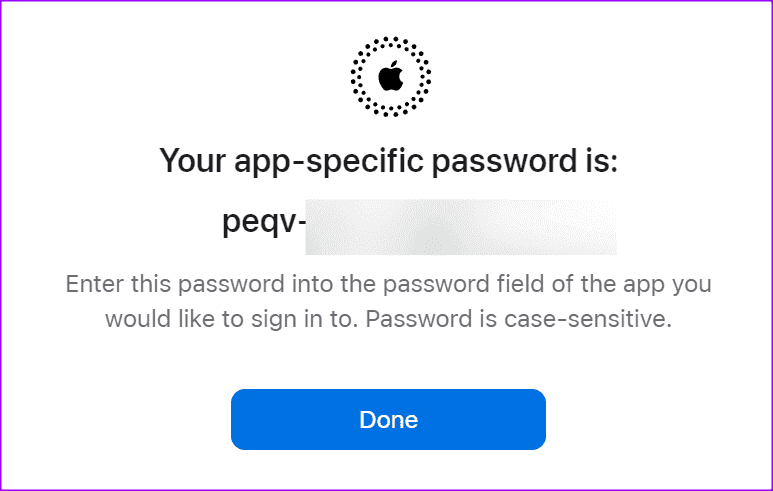
Task: Click the blurred part of the password
Action: click(x=460, y=227)
